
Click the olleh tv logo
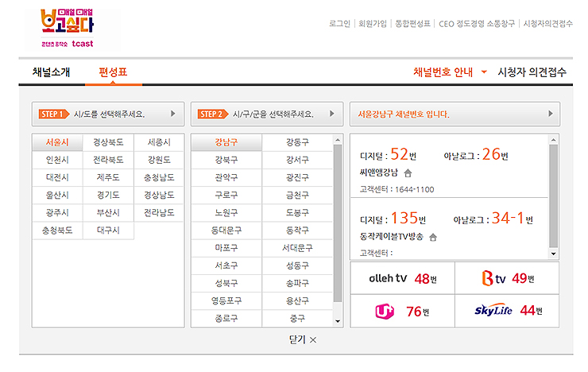(388, 278)
